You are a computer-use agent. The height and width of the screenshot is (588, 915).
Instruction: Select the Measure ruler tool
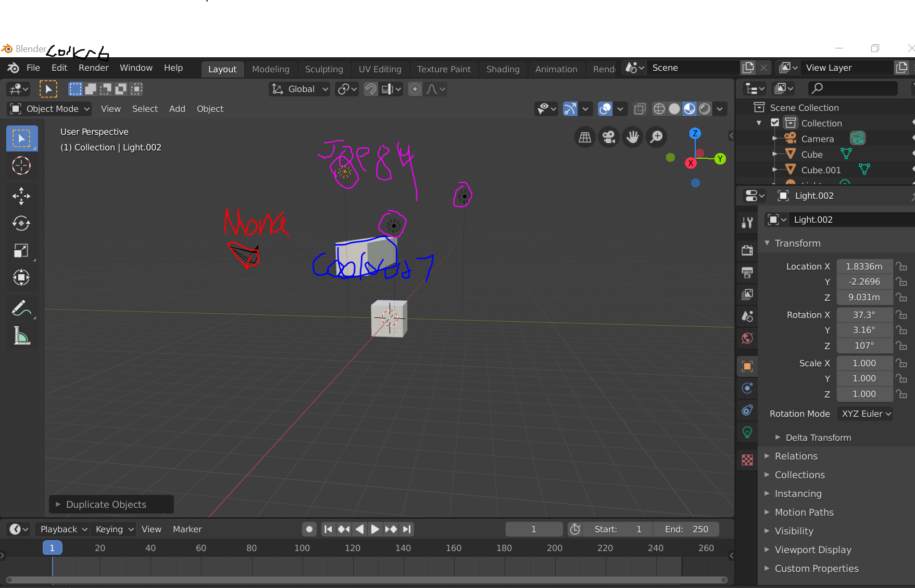21,336
